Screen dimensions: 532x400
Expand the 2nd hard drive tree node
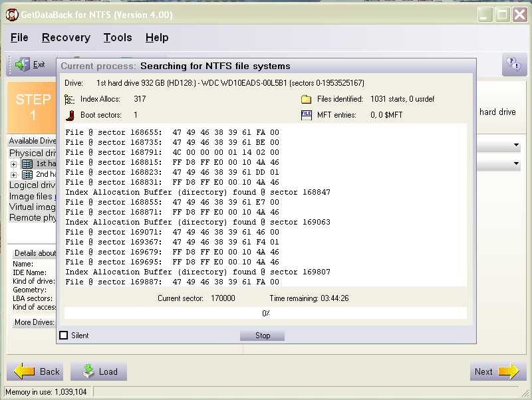13,175
